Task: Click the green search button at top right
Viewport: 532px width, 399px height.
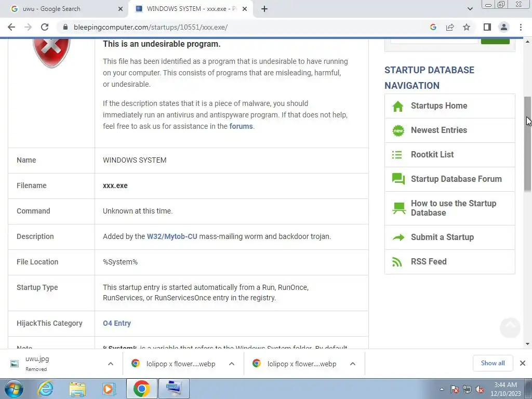Action: 495,41
